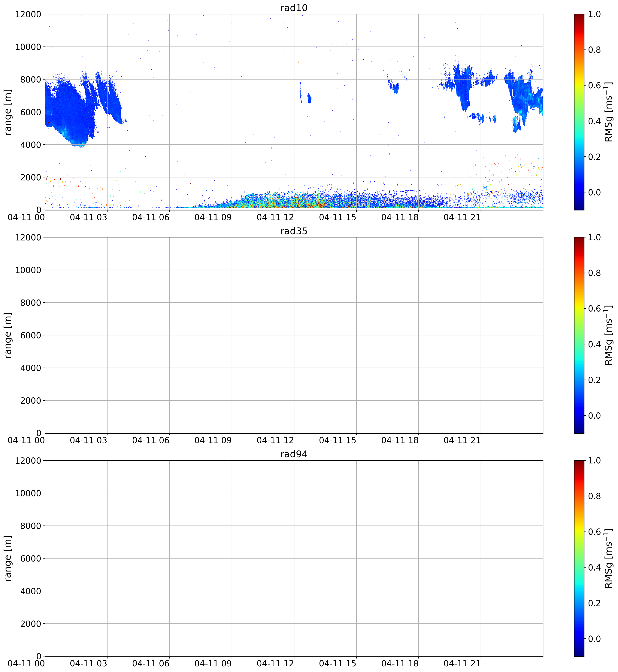
Task: Click the 10000 y-tick on rad10 plot
Action: pos(28,47)
